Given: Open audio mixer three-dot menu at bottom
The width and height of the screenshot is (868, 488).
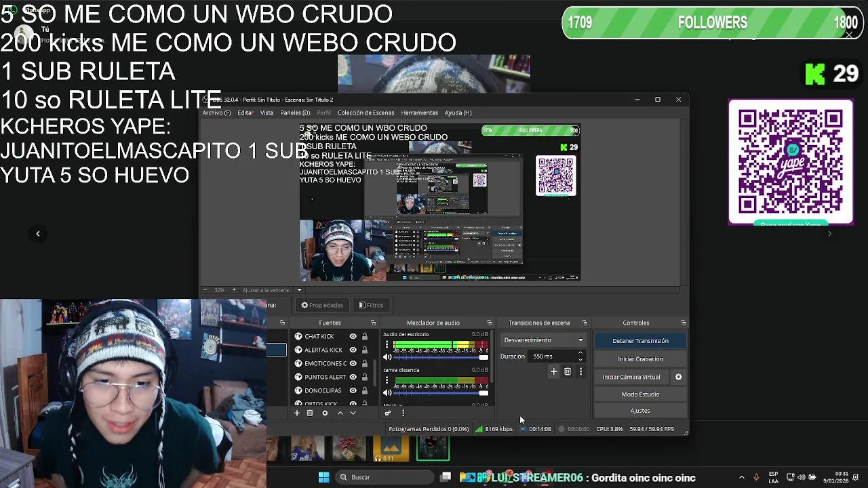Looking at the screenshot, I should click(x=403, y=413).
